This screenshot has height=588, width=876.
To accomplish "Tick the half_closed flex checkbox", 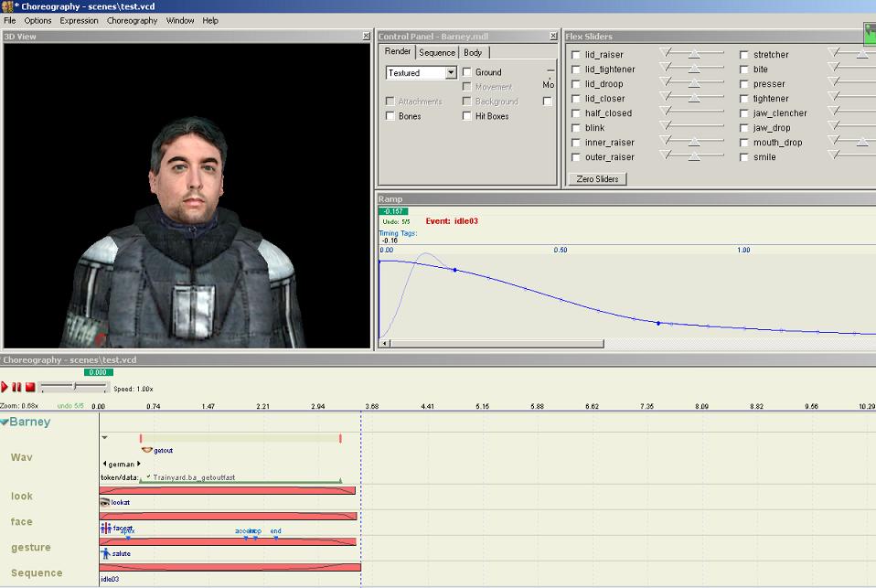I will click(576, 113).
